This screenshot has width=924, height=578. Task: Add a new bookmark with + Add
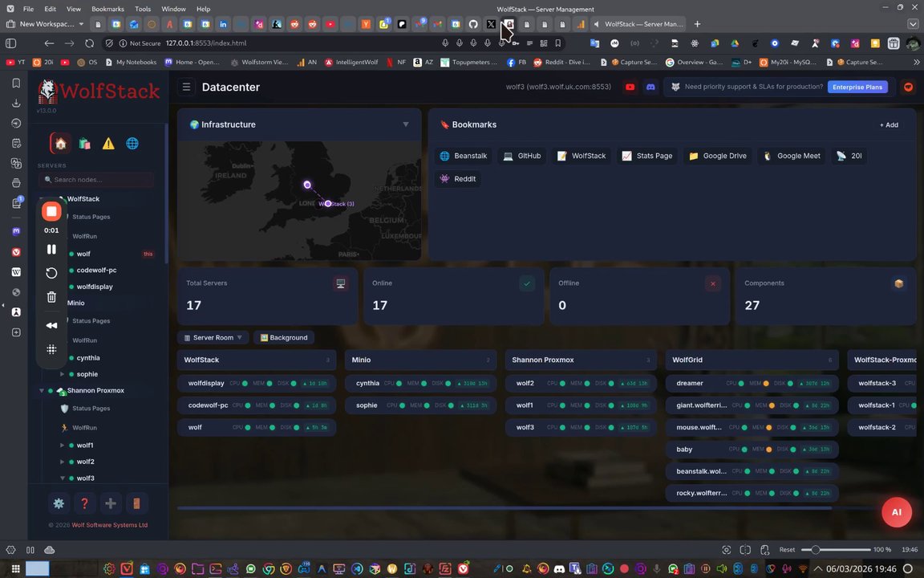click(x=889, y=125)
